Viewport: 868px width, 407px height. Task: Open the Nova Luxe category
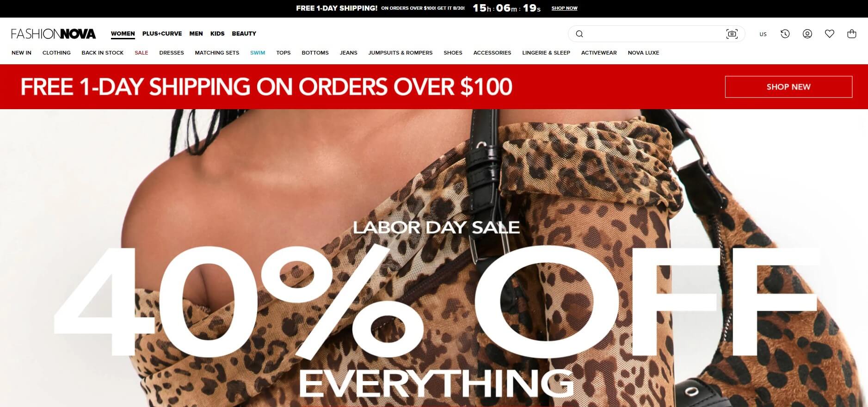coord(643,53)
